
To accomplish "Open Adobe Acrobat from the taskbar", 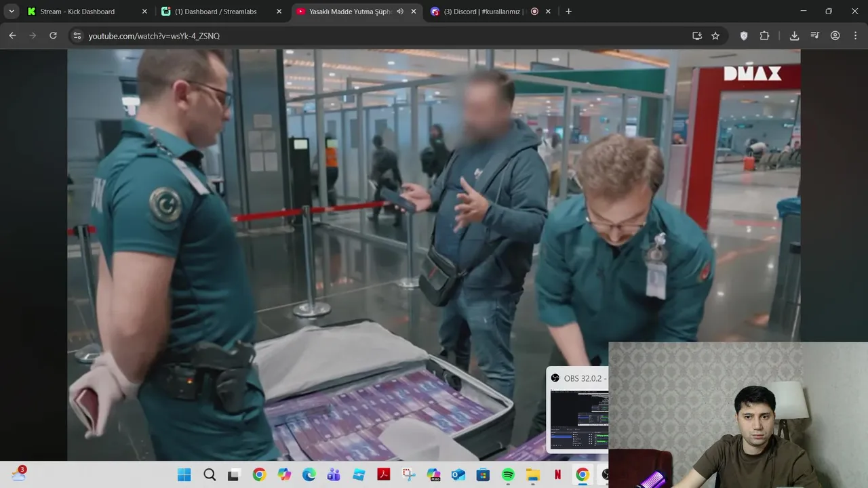I will click(384, 475).
